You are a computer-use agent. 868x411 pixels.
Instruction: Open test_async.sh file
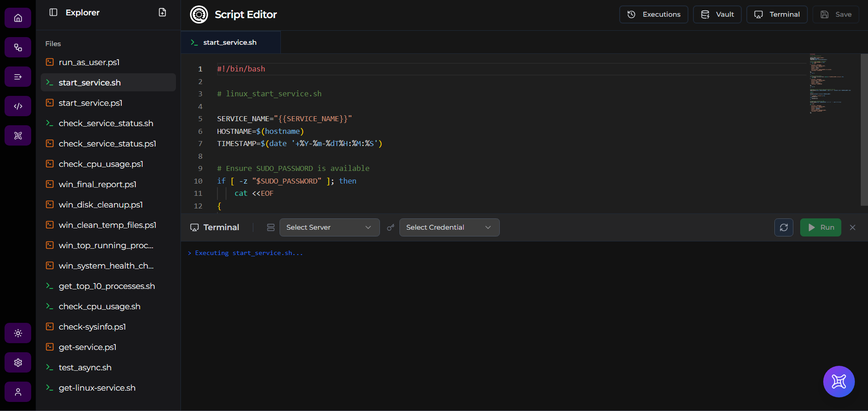[108, 367]
